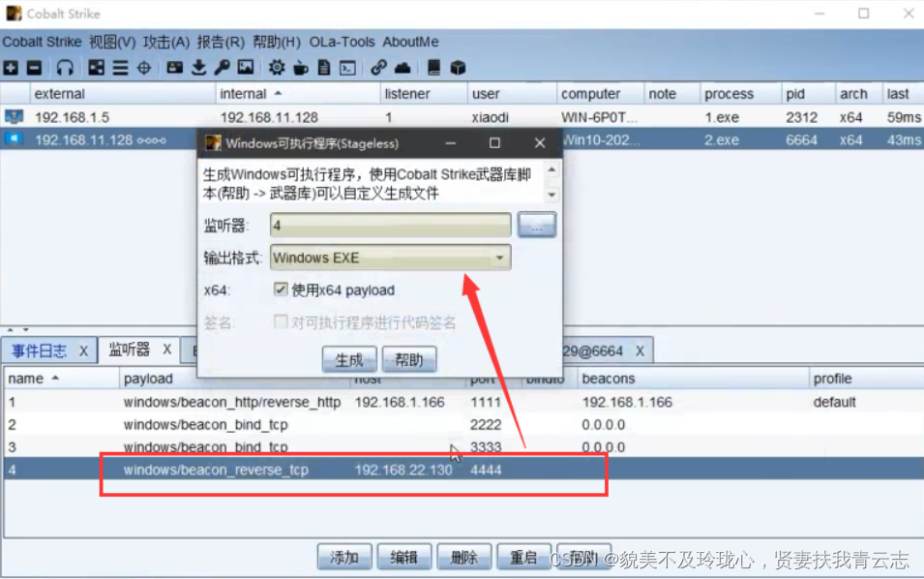924x579 pixels.
Task: Open the 攻击(A) menu
Action: click(166, 42)
